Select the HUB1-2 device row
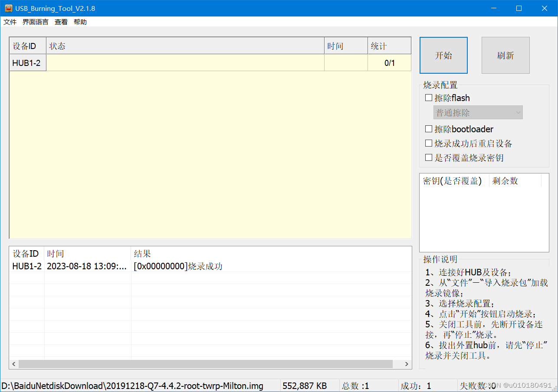558x392 pixels. (27, 63)
